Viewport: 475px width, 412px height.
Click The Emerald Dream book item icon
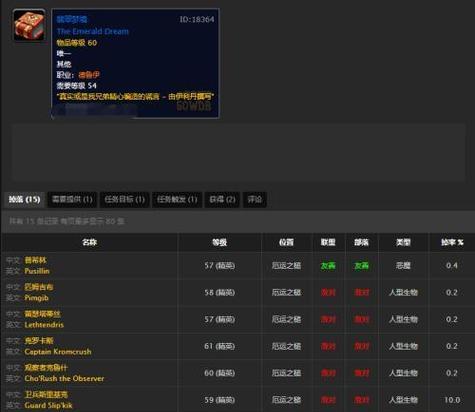pos(29,25)
